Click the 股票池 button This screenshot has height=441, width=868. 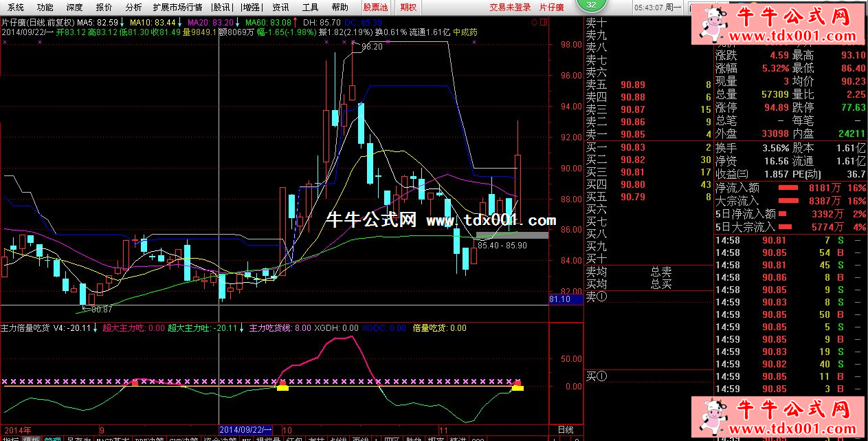pos(375,7)
